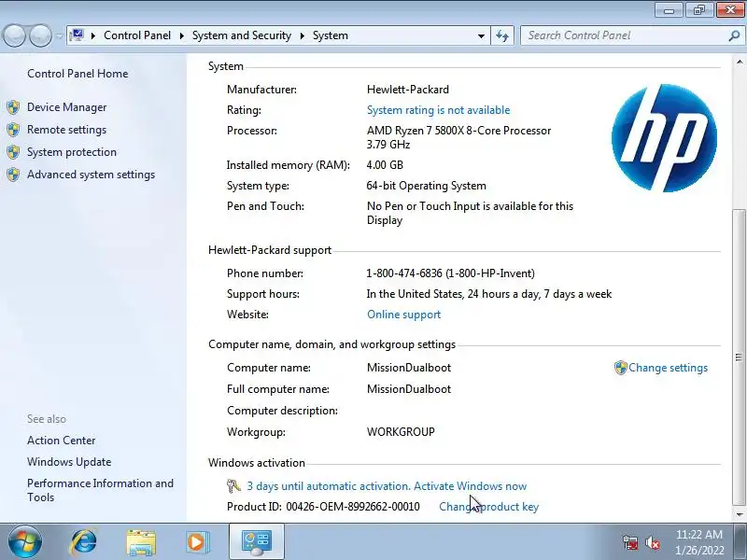
Task: Expand the arrow after Control Panel breadcrumb
Action: click(181, 35)
